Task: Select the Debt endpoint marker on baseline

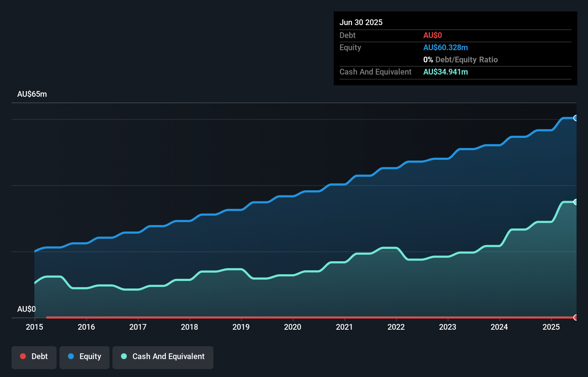Action: coord(575,318)
